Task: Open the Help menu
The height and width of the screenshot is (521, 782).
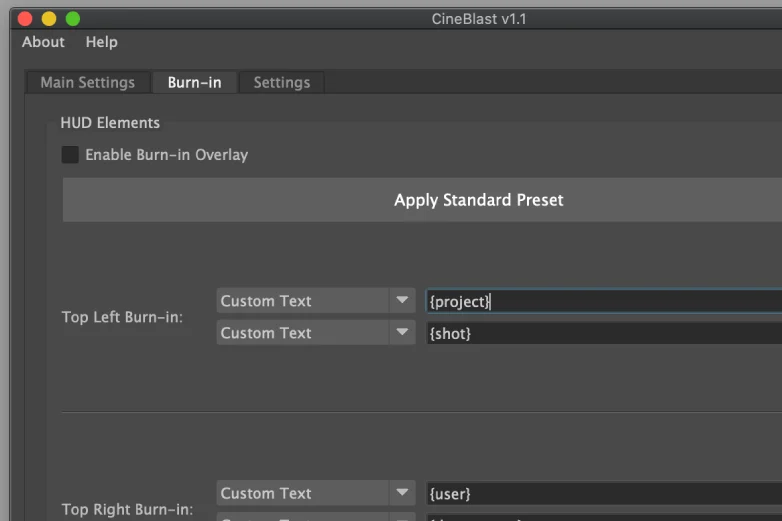Action: coord(101,42)
